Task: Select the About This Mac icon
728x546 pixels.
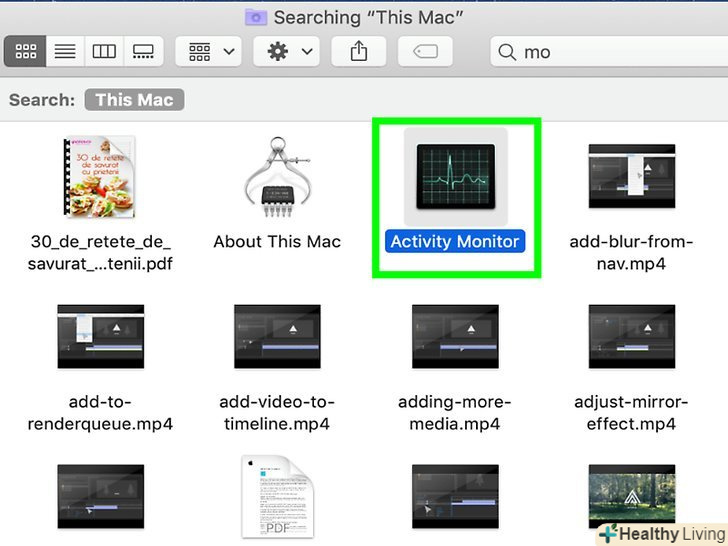Action: pos(277,177)
